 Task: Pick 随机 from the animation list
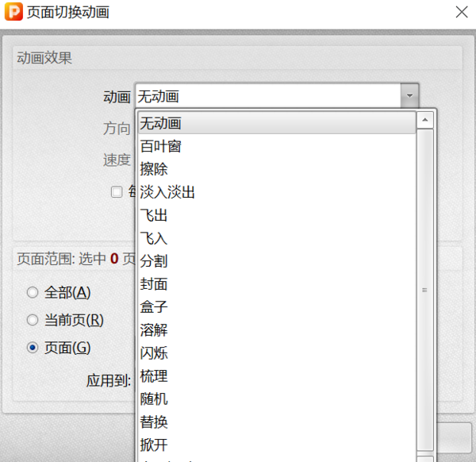pyautogui.click(x=277, y=399)
